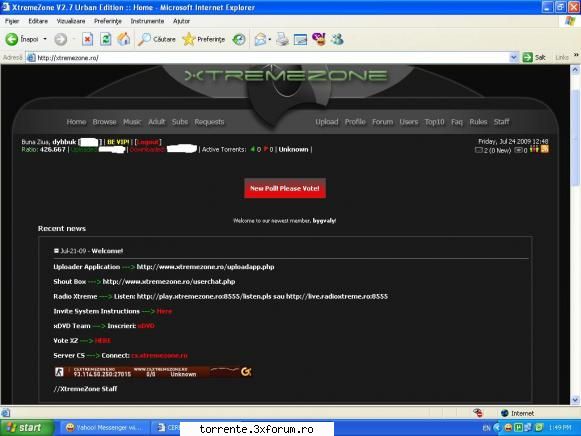Click New Poll Please Vote button

pos(285,188)
